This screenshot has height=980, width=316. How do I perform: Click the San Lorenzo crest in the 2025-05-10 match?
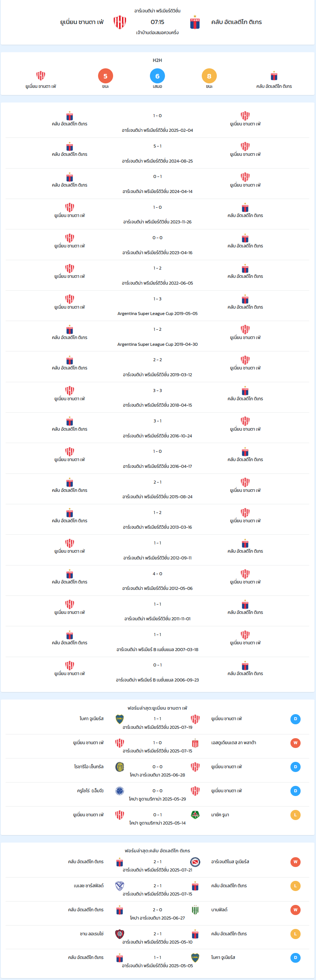click(119, 933)
